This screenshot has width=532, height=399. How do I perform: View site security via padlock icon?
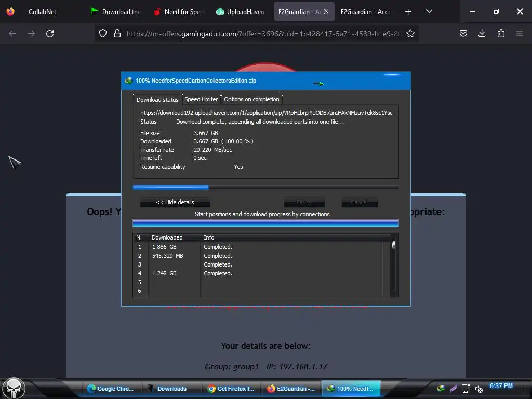(117, 33)
